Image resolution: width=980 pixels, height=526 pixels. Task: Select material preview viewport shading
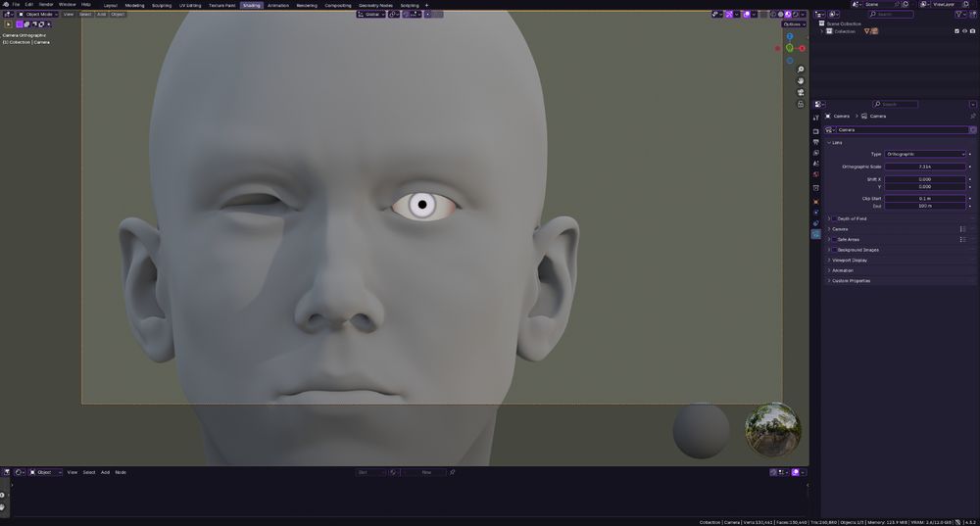[x=788, y=15]
